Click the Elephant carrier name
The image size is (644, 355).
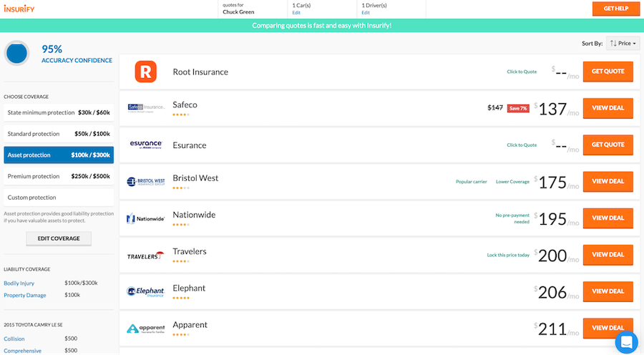point(189,288)
